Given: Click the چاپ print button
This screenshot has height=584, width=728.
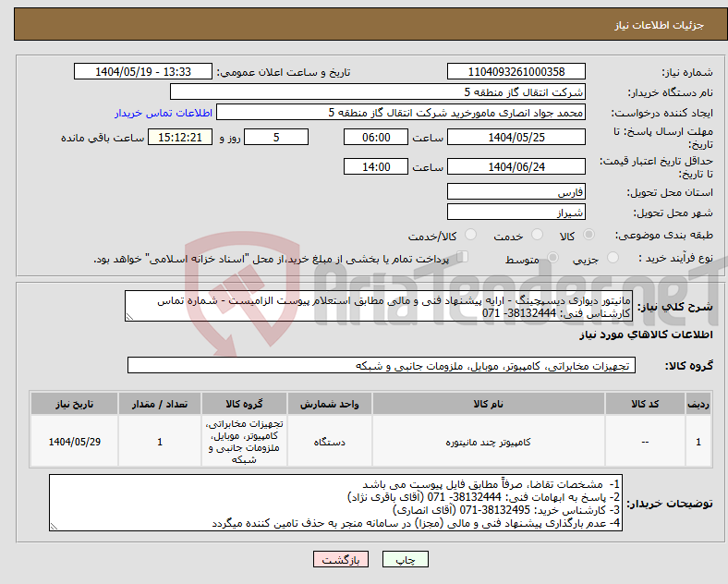Looking at the screenshot, I should click(406, 559).
